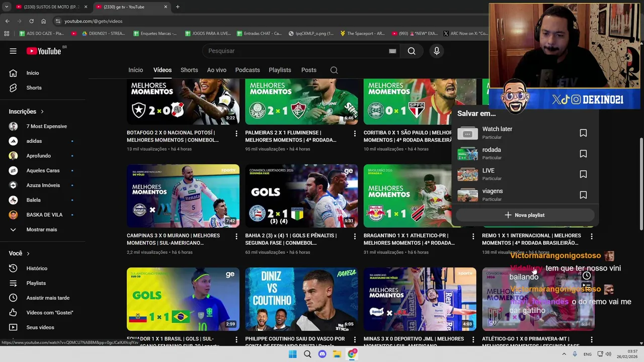644x362 pixels.
Task: Open the Equador 1 x 1 Brasil thumbnail
Action: click(x=183, y=299)
